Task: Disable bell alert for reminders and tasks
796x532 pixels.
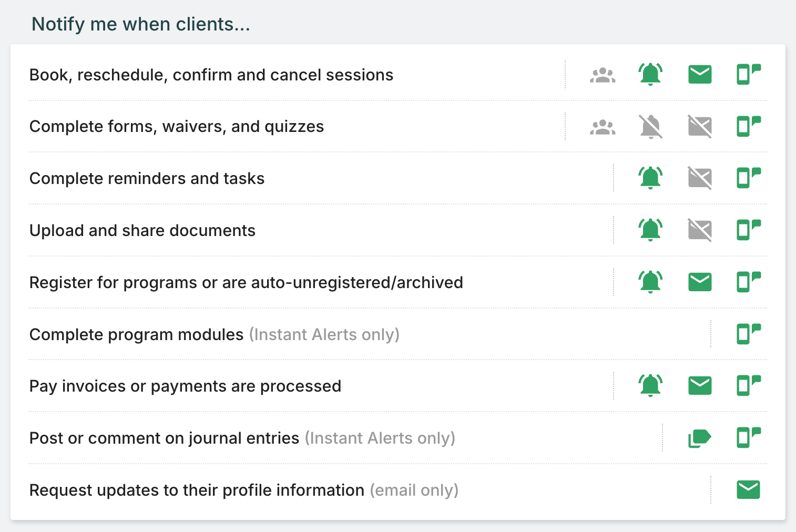Action: point(650,178)
